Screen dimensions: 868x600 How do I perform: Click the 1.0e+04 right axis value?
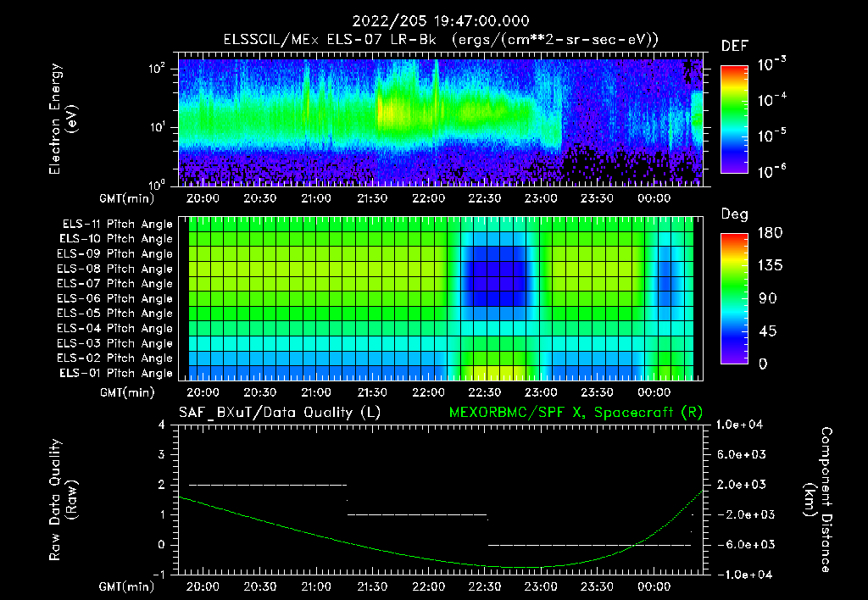tap(739, 425)
